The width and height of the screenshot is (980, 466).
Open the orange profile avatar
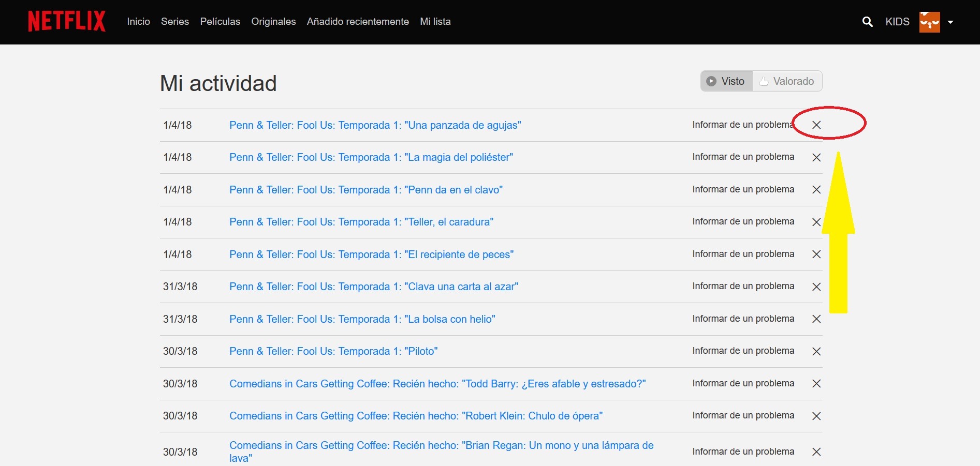pos(930,22)
